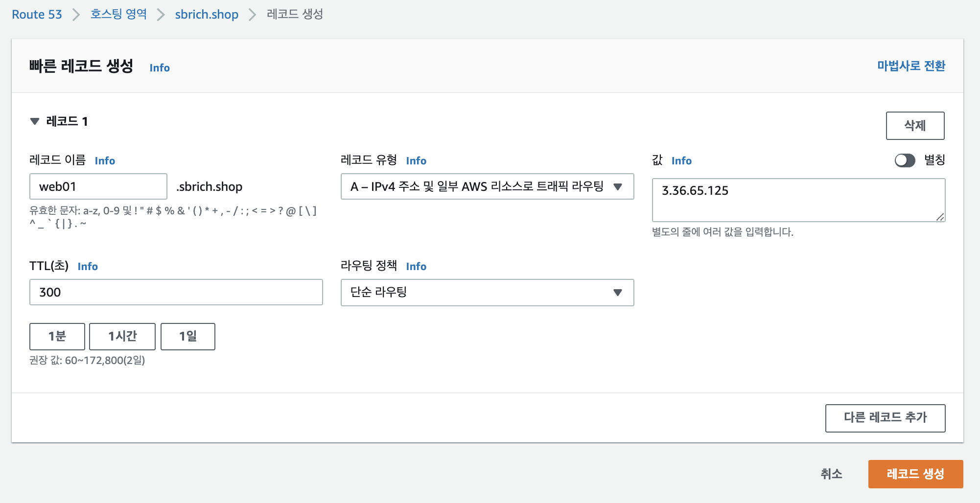Open the Route 53 breadcrumb link

click(x=37, y=15)
